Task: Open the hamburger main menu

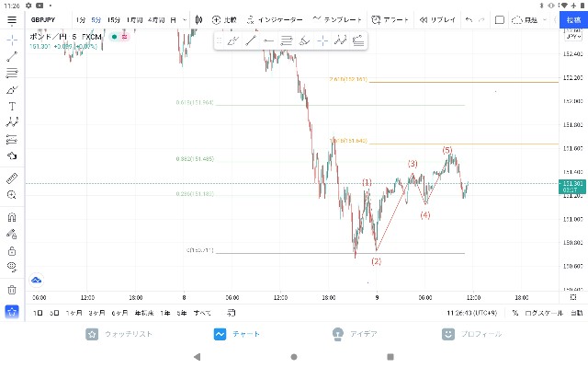Action: (x=12, y=20)
